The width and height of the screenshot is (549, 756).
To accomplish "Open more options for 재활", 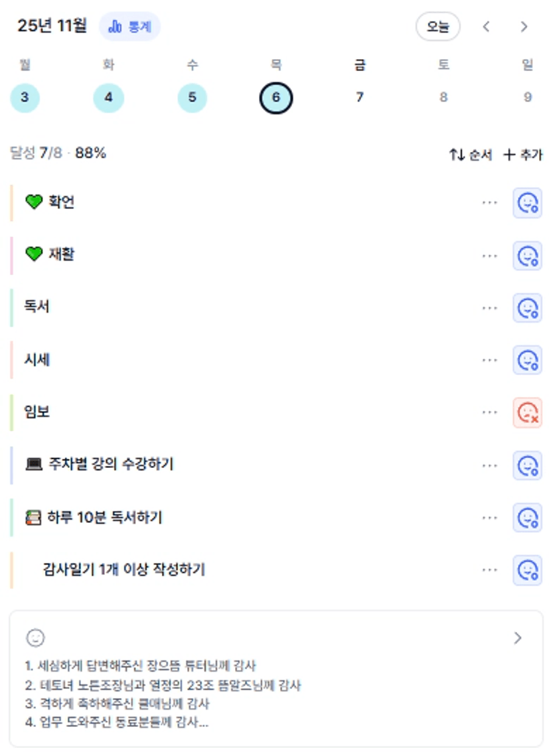I will 489,255.
